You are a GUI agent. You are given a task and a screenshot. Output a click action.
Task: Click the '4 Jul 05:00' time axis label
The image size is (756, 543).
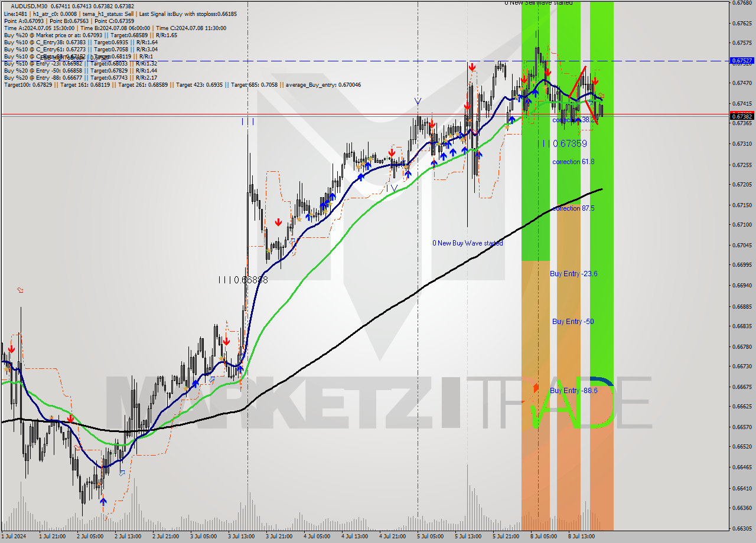point(317,537)
